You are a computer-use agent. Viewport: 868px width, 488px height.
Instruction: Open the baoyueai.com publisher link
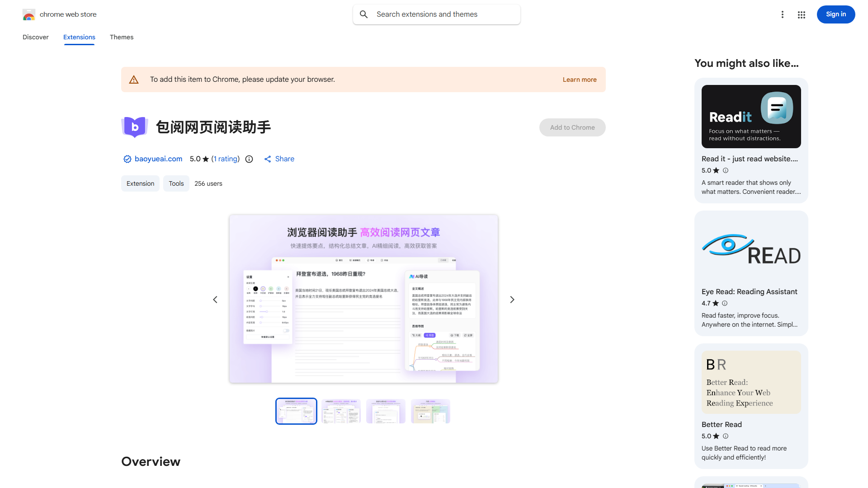click(158, 159)
